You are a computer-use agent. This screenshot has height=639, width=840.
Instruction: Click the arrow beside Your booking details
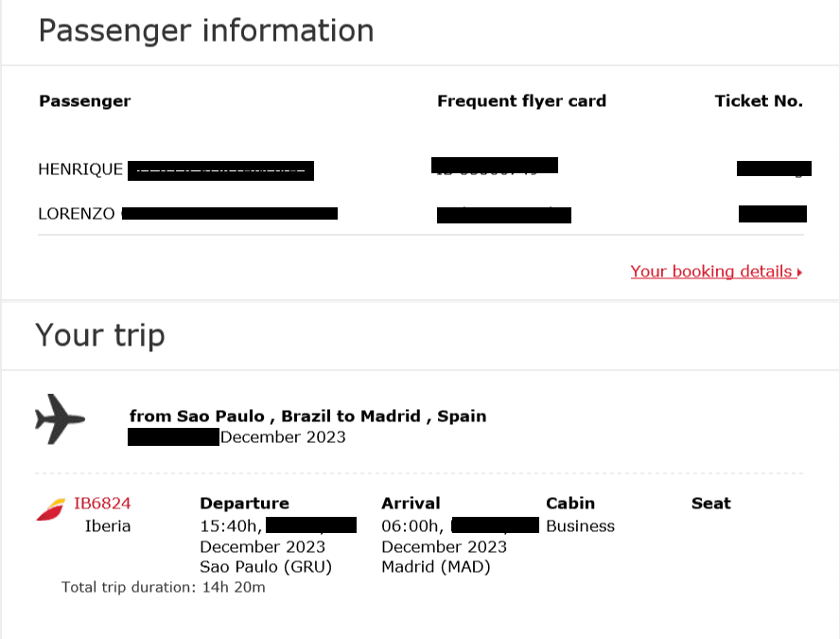[799, 273]
